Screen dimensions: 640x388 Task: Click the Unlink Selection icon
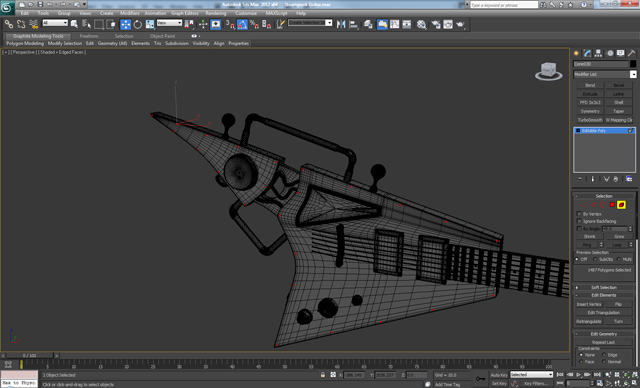click(x=21, y=24)
